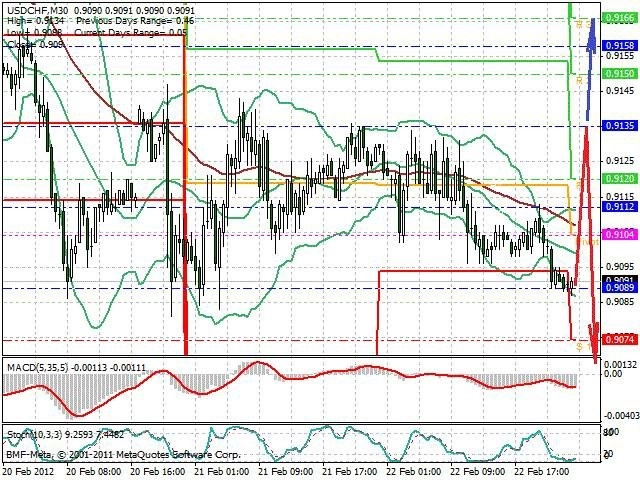640x480 pixels.
Task: Select the MACD(5,35,5) indicator label
Action: coord(39,368)
